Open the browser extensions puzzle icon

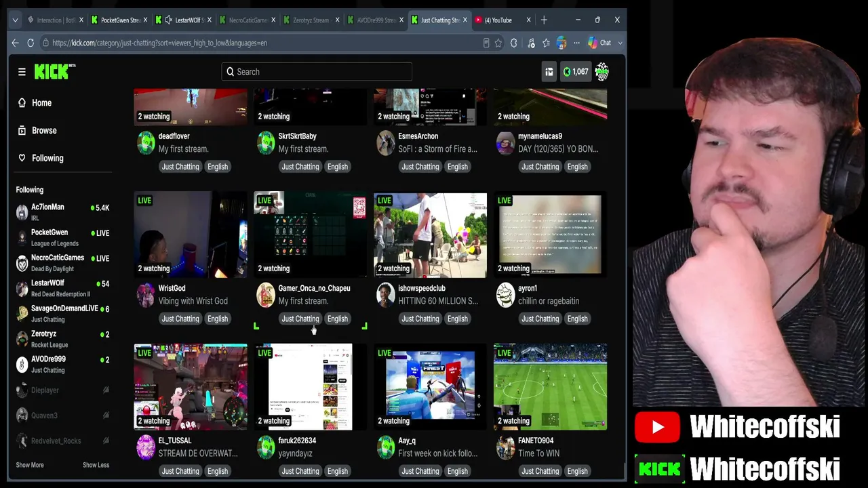[x=513, y=43]
